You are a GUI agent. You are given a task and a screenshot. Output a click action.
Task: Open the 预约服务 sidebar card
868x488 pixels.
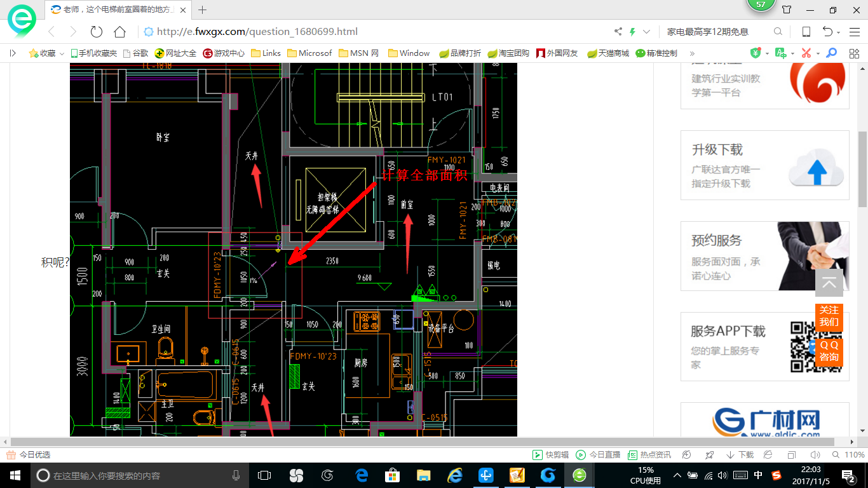pos(765,256)
